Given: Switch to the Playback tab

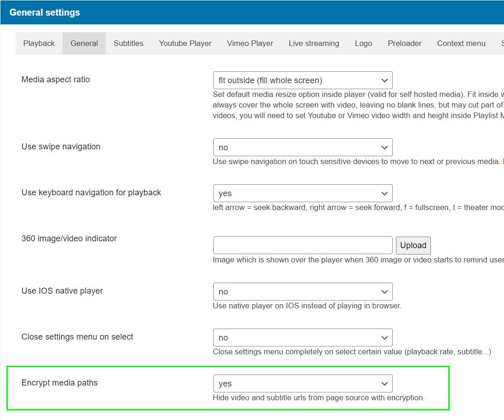Looking at the screenshot, I should (x=39, y=44).
